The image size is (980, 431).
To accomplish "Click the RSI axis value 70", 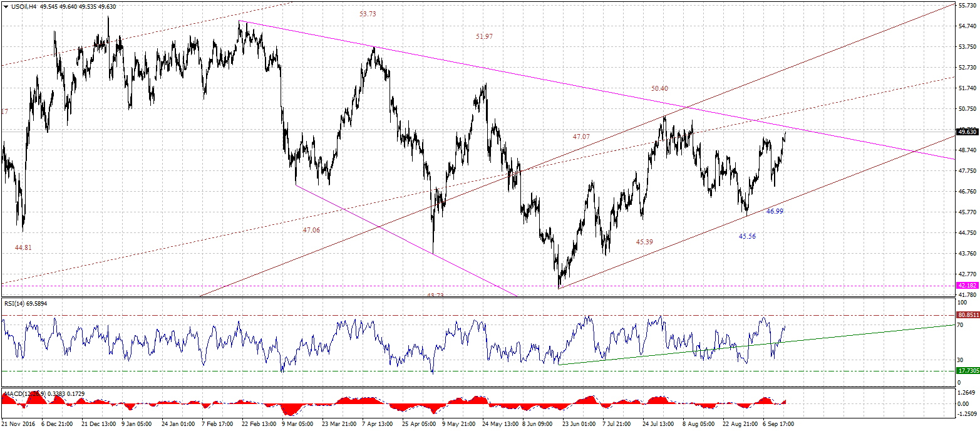I will tap(961, 325).
